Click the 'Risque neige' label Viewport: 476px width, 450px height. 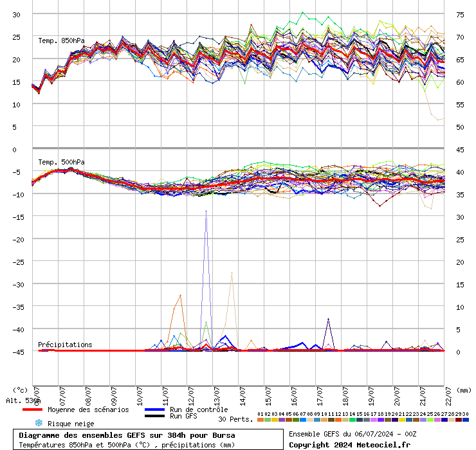[71, 424]
